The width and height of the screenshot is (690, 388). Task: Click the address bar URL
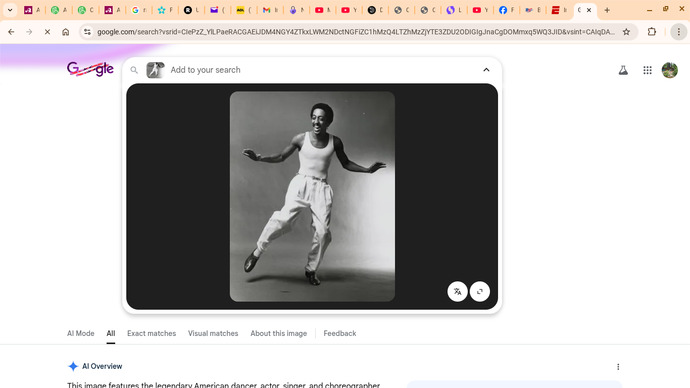point(356,32)
